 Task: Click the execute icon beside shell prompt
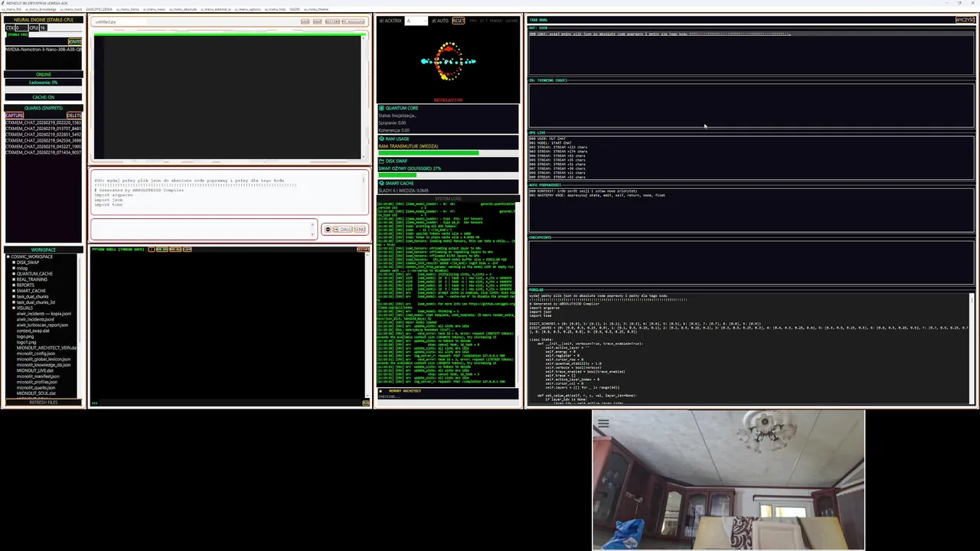[365, 403]
